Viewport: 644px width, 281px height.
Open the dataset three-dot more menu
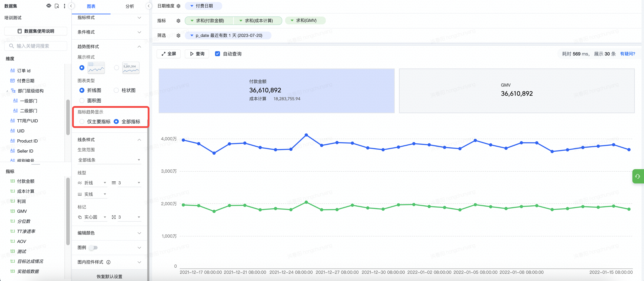(64, 6)
